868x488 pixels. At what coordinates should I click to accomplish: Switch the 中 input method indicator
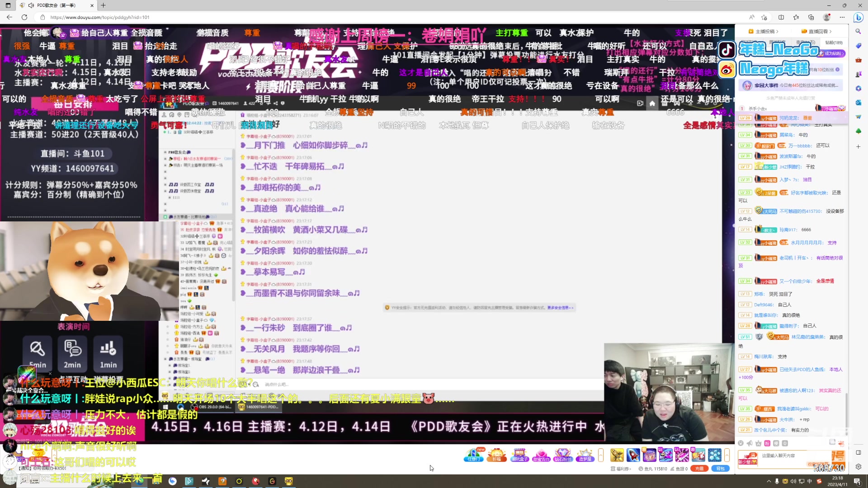click(810, 481)
